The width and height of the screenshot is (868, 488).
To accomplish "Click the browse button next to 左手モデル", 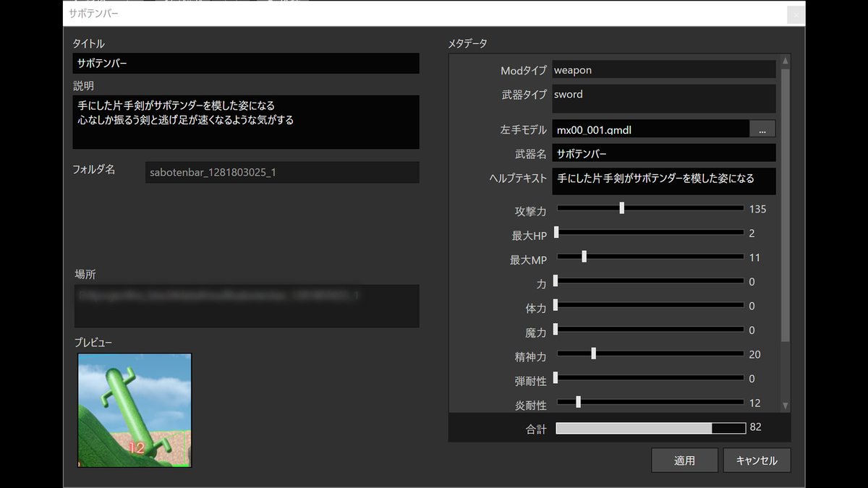I will click(x=762, y=129).
